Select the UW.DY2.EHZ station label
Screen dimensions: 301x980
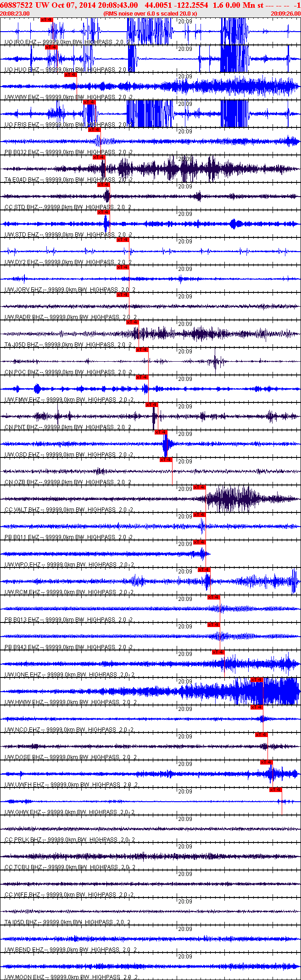pos(68,262)
